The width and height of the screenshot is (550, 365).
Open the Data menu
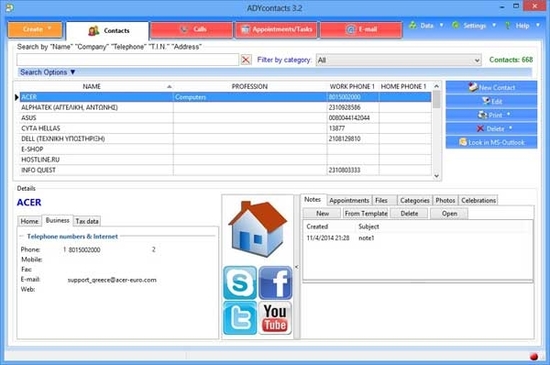(426, 26)
